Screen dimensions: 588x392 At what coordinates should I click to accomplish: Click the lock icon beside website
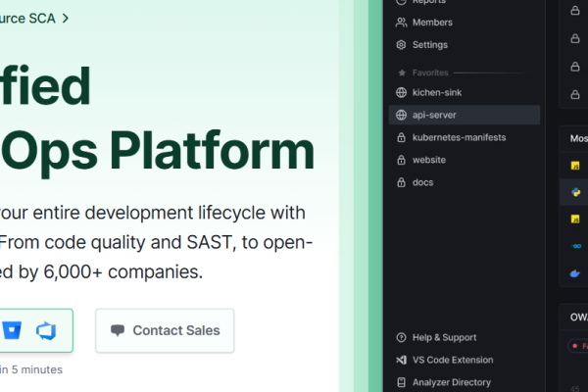click(x=401, y=160)
